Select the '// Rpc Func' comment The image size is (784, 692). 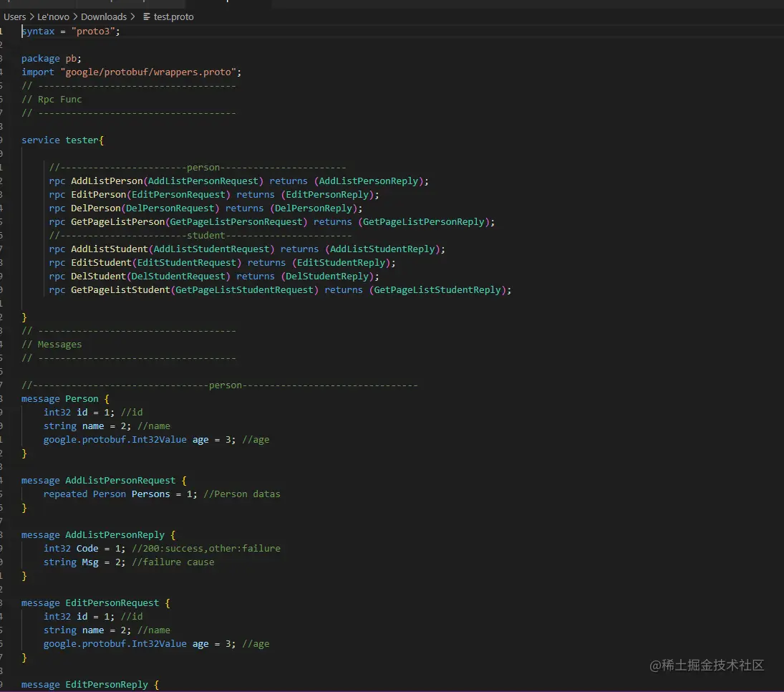coord(52,99)
